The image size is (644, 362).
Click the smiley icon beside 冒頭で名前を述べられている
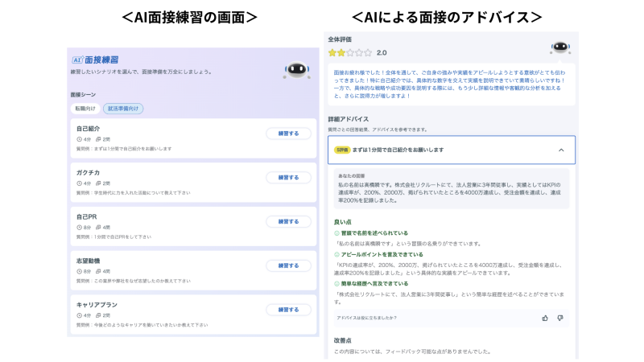pos(336,233)
